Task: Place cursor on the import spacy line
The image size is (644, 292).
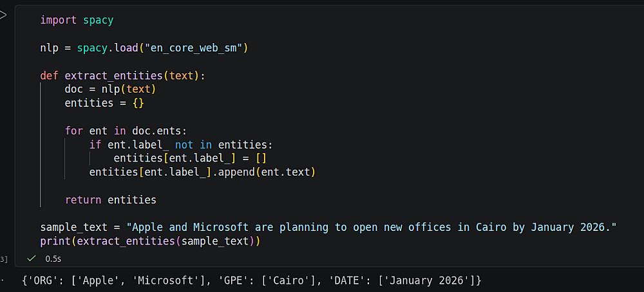Action: pyautogui.click(x=77, y=20)
